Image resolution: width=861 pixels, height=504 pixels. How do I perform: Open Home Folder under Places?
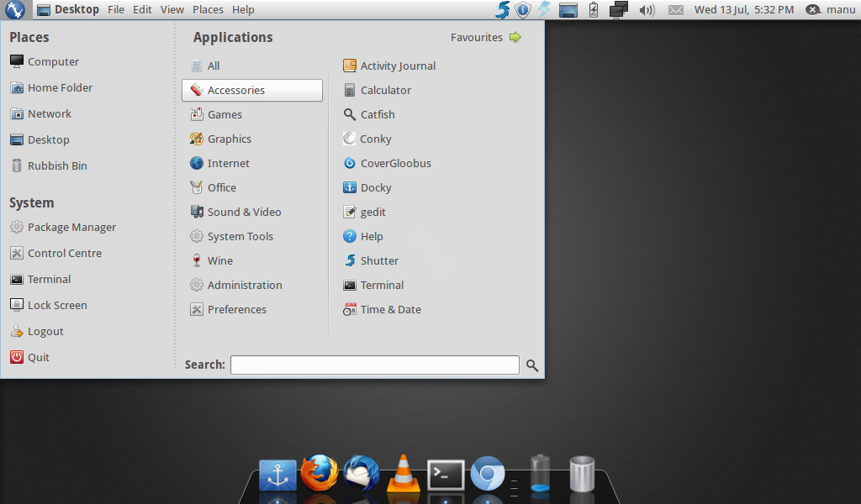click(51, 87)
